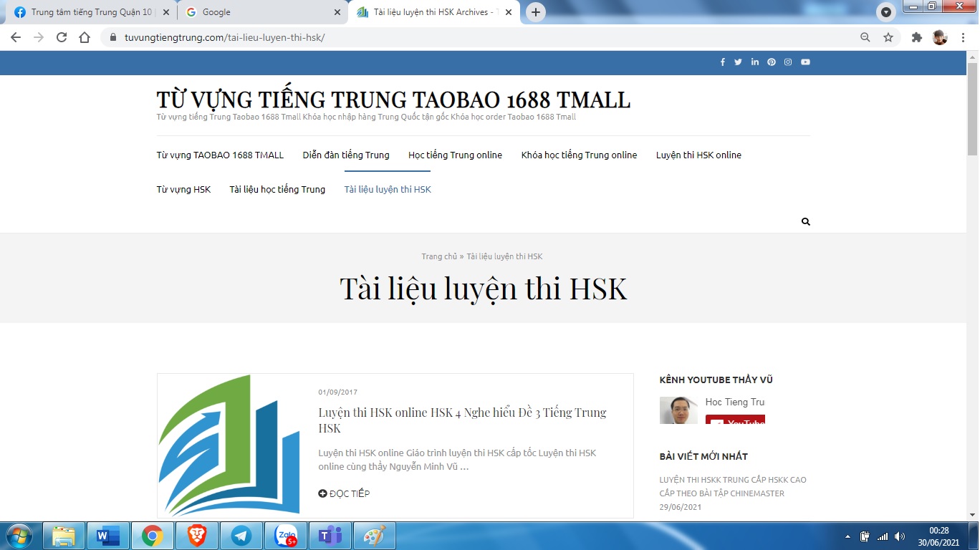The image size is (980, 550).
Task: Close the Facebook Trung tâm tiếng Trung tab
Action: coord(166,12)
